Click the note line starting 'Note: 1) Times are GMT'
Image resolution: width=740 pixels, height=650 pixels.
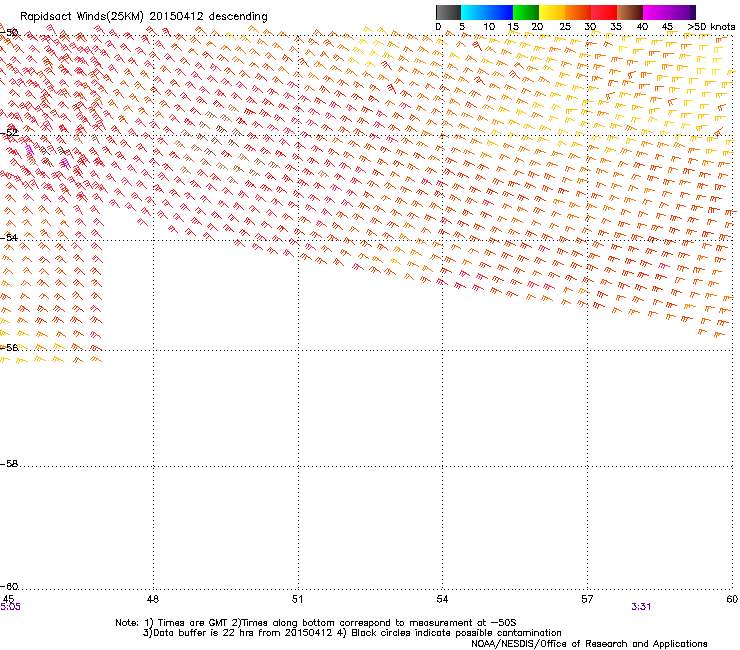316,623
